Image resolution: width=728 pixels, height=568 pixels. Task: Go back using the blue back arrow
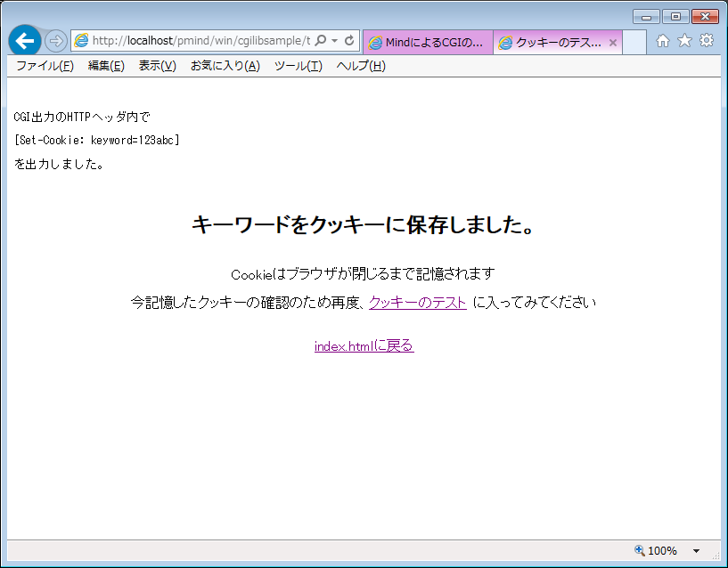point(25,41)
